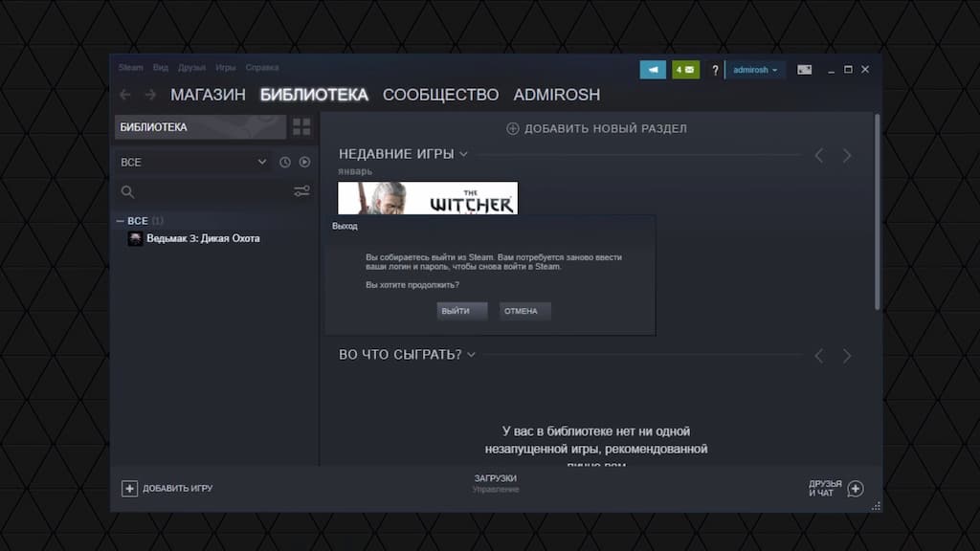
Task: Click the library search field
Action: point(204,191)
